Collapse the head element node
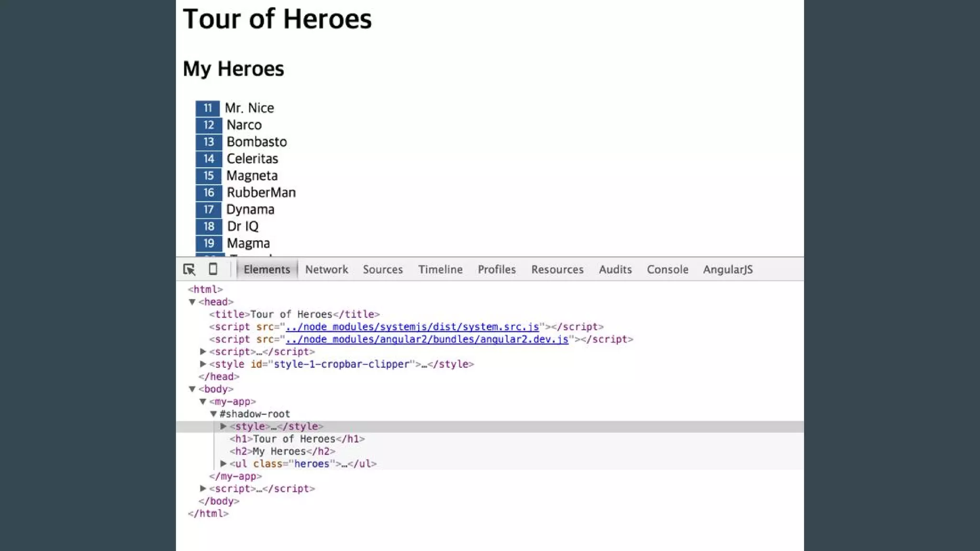Image resolution: width=980 pixels, height=551 pixels. click(192, 302)
